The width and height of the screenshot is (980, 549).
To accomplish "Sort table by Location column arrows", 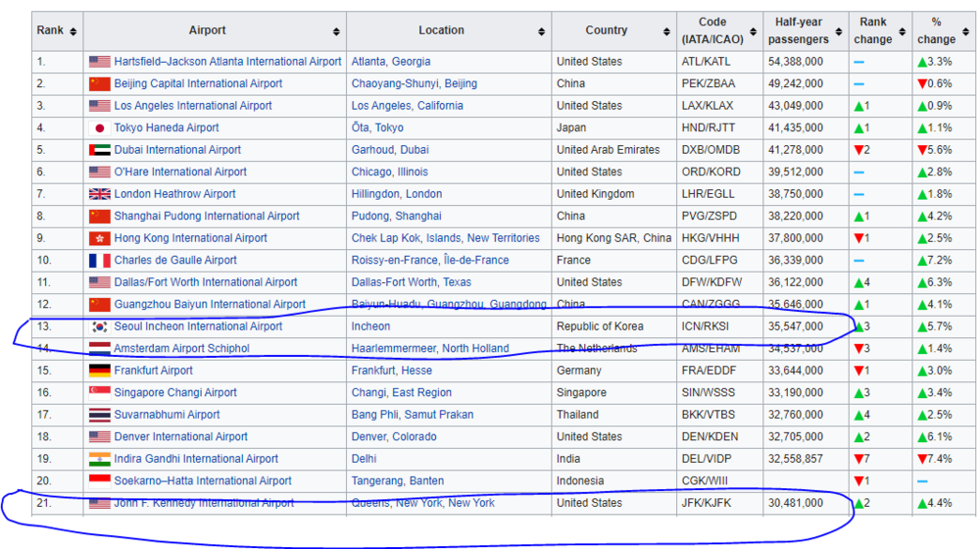I will [x=541, y=31].
